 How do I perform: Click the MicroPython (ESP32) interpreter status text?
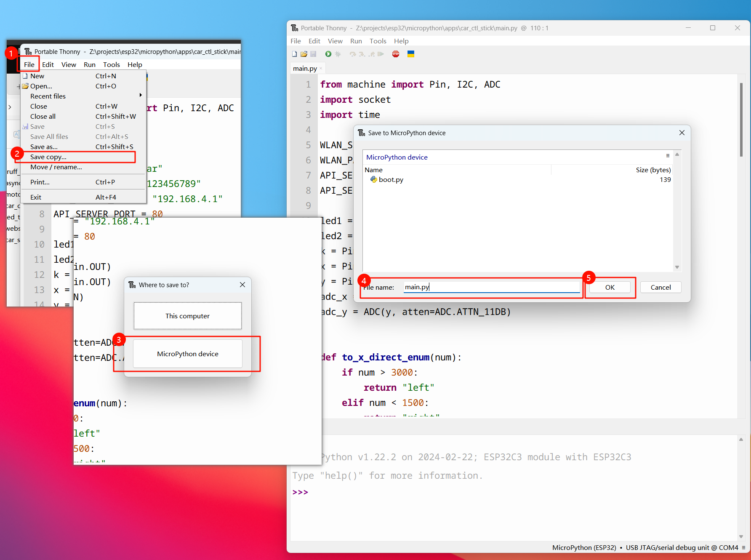click(x=584, y=547)
